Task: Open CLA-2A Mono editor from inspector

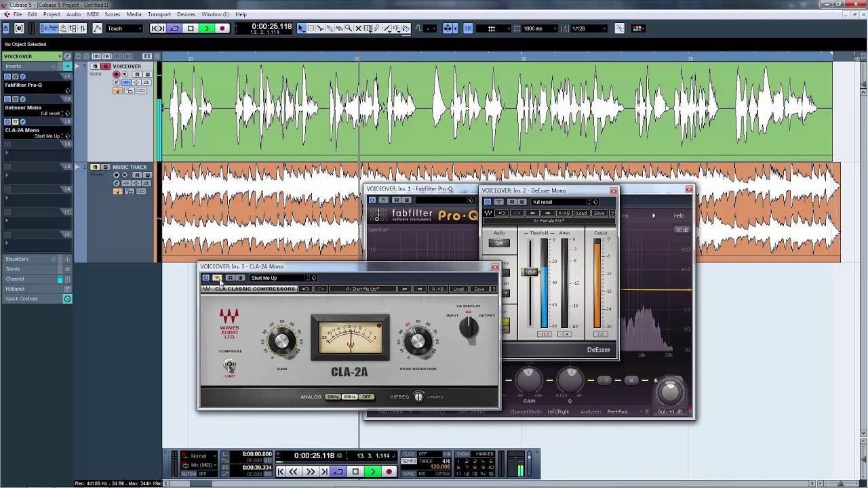Action: 22,121
